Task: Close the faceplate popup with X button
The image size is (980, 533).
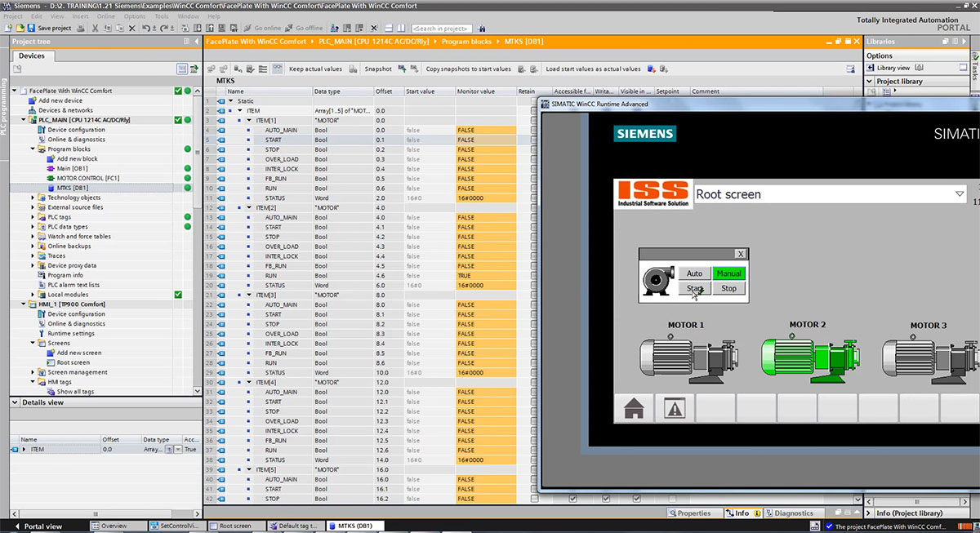Action: pos(740,254)
